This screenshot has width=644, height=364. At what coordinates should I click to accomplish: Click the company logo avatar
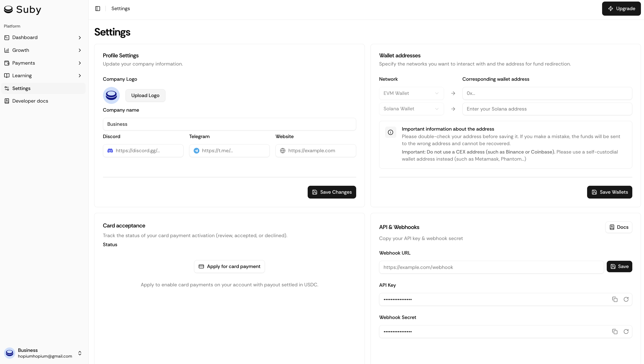[111, 95]
